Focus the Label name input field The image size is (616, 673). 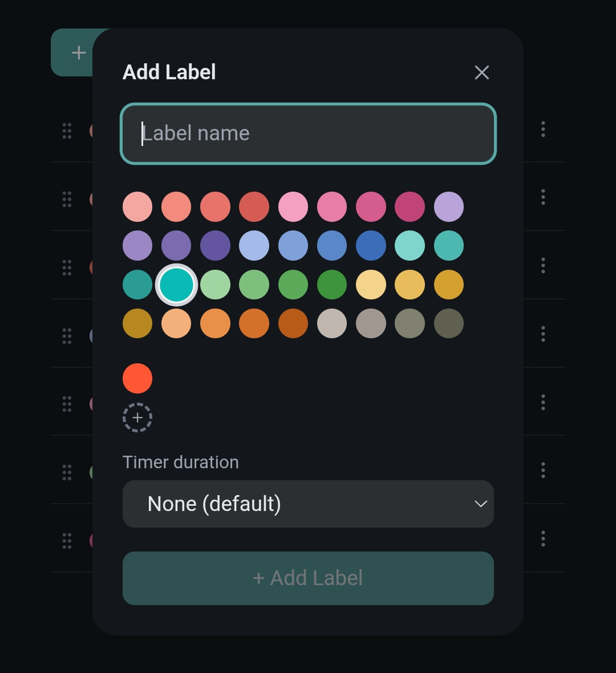point(308,133)
